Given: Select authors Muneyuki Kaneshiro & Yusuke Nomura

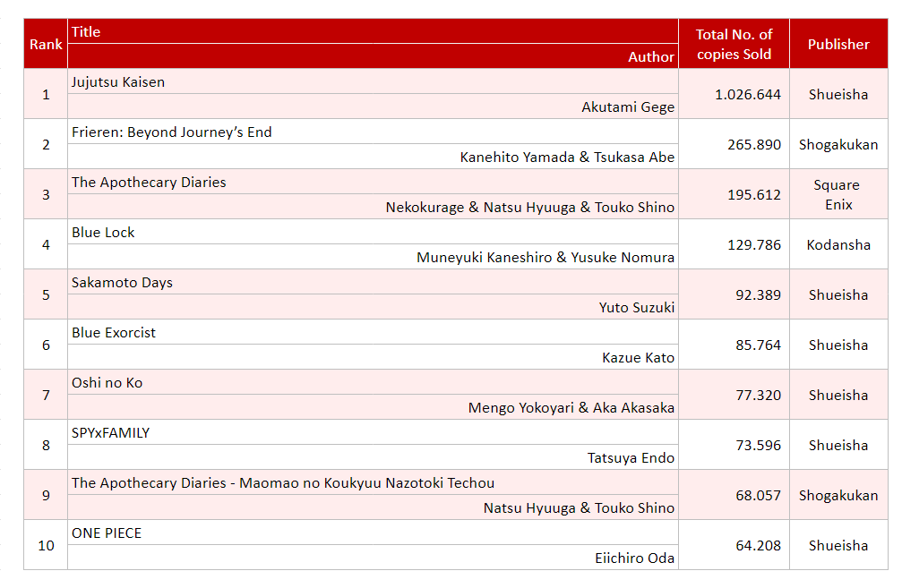Looking at the screenshot, I should [x=545, y=257].
